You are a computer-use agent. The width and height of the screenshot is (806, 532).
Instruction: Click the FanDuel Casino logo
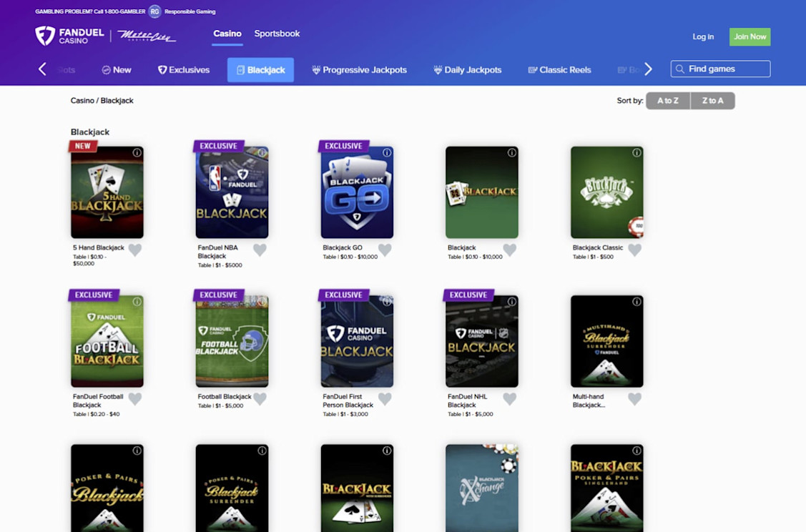(69, 36)
